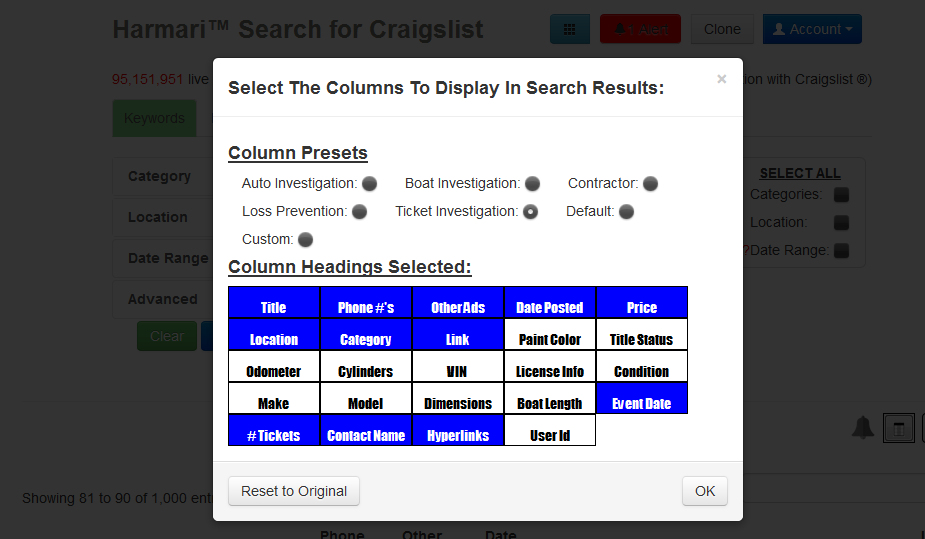Toggle the #Tickets column heading
This screenshot has height=539, width=925.
[x=274, y=430]
